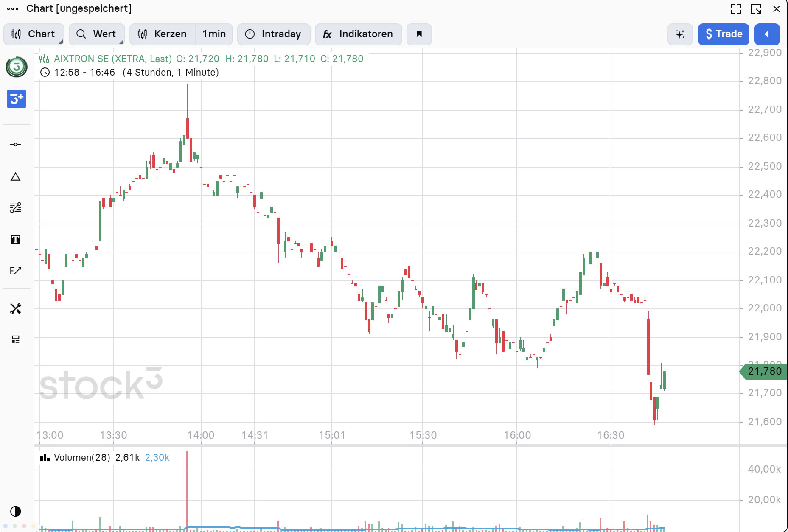Toggle fullscreen chart view
Image resolution: width=788 pixels, height=532 pixels.
pos(735,9)
